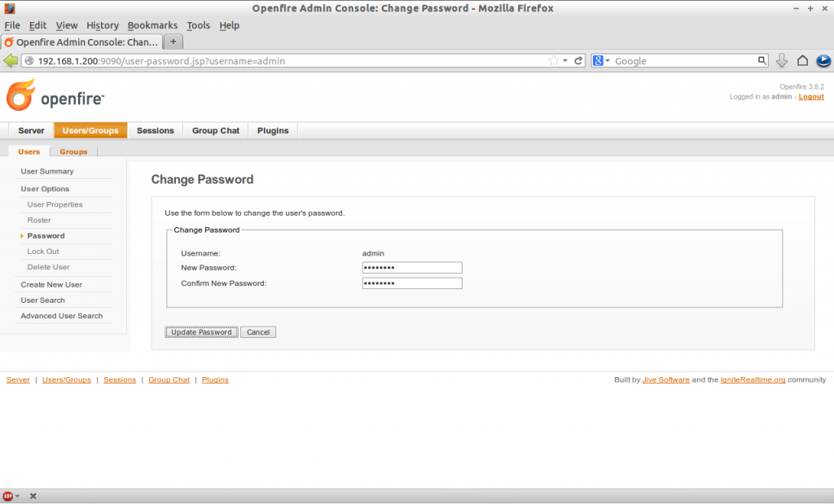The height and width of the screenshot is (504, 834).
Task: Go back with the green arrow button
Action: [11, 60]
